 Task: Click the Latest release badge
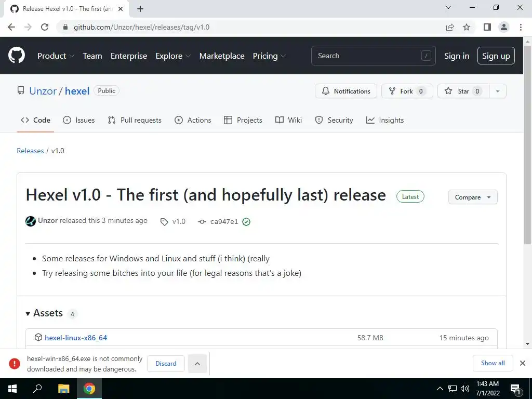410,197
